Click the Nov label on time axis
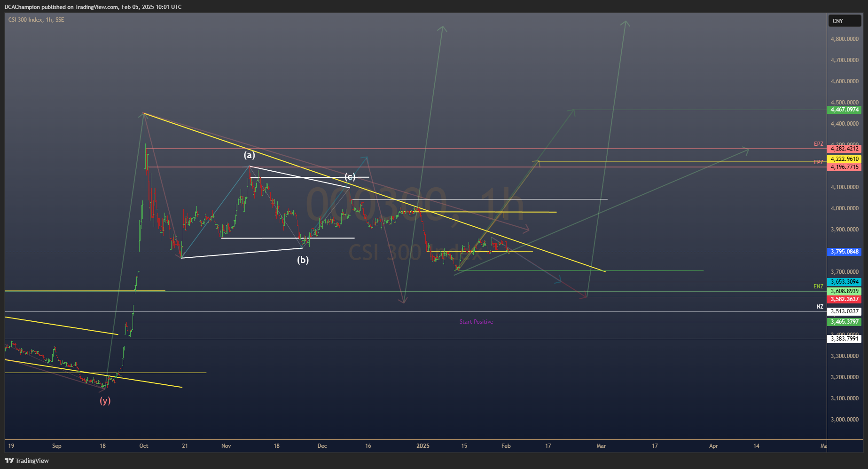 [226, 446]
